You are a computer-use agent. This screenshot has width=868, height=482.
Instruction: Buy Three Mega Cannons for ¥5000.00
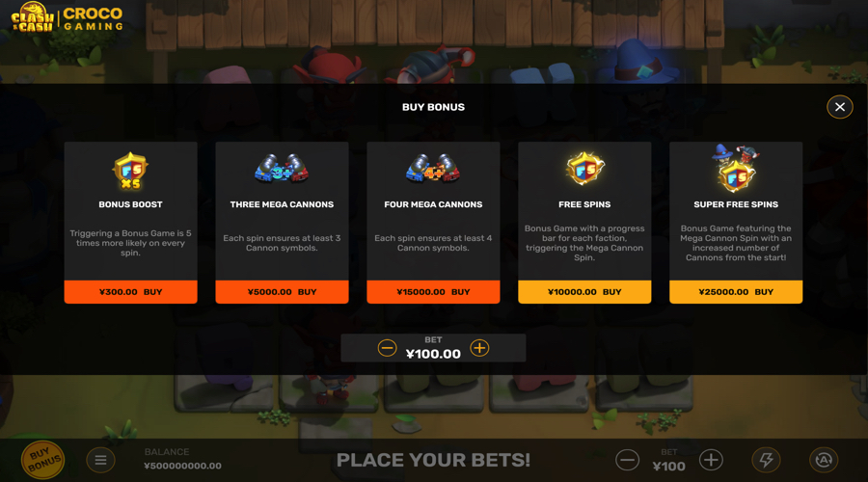point(282,292)
